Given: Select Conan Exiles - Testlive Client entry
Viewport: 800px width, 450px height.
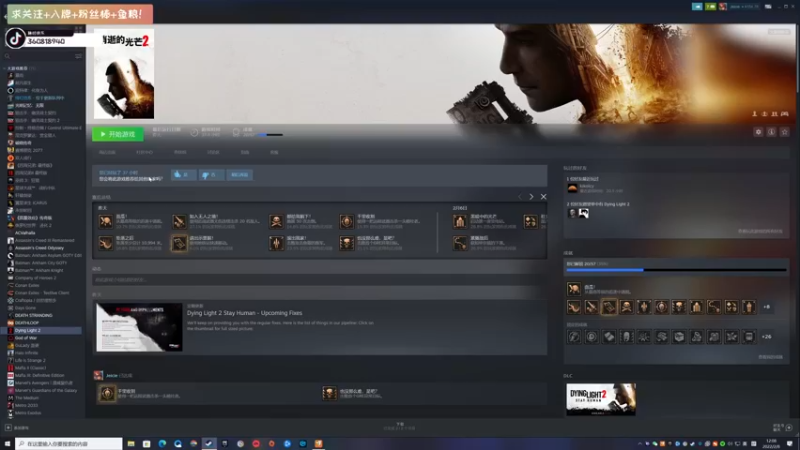Looking at the screenshot, I should pos(43,293).
